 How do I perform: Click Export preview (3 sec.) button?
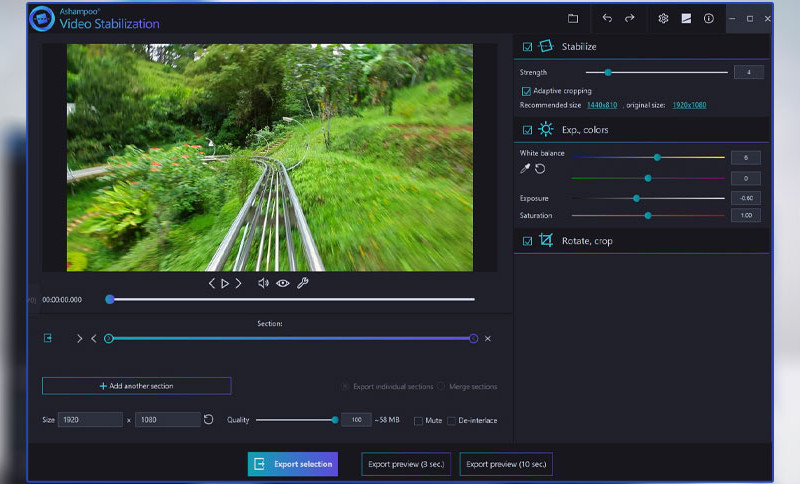click(406, 464)
